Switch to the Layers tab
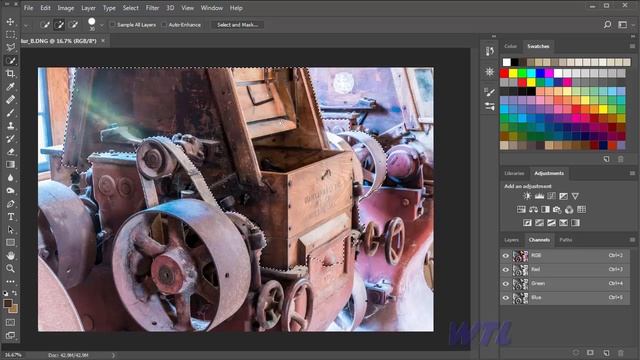 pos(511,240)
